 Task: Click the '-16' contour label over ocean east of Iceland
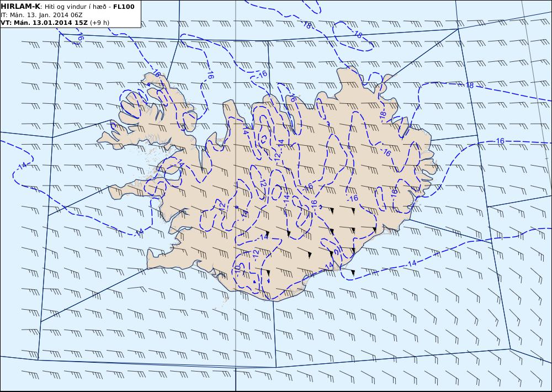pos(499,141)
